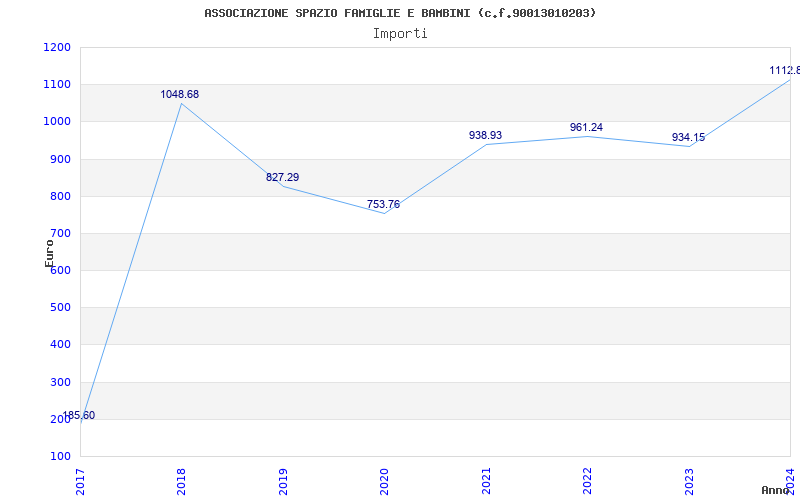The image size is (800, 500).
Task: Click the 2020 x-axis year label
Action: point(384,481)
